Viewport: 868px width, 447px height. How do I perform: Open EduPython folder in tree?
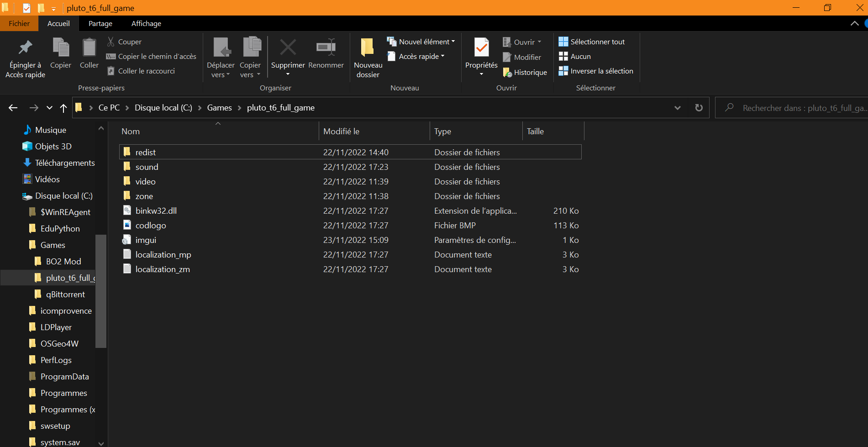point(54,229)
